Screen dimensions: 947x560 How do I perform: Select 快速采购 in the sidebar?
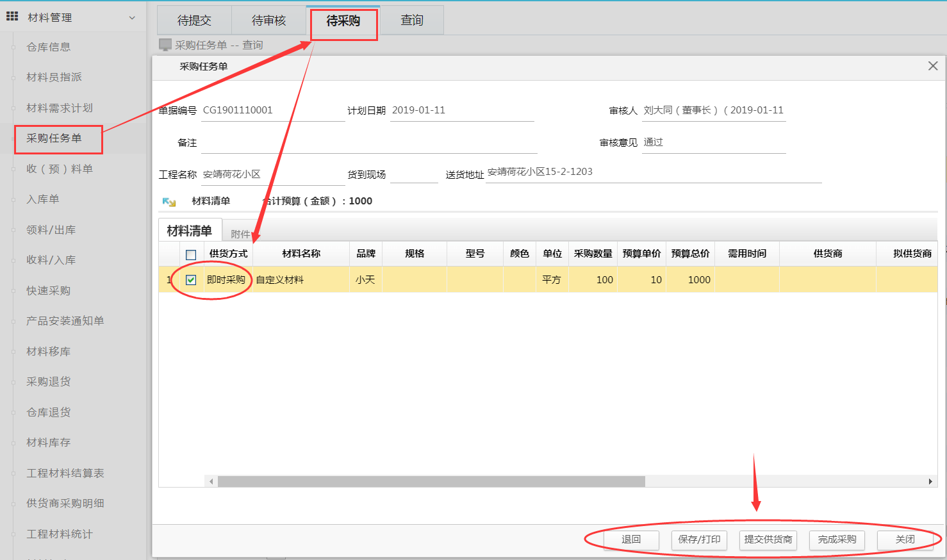[x=49, y=290]
